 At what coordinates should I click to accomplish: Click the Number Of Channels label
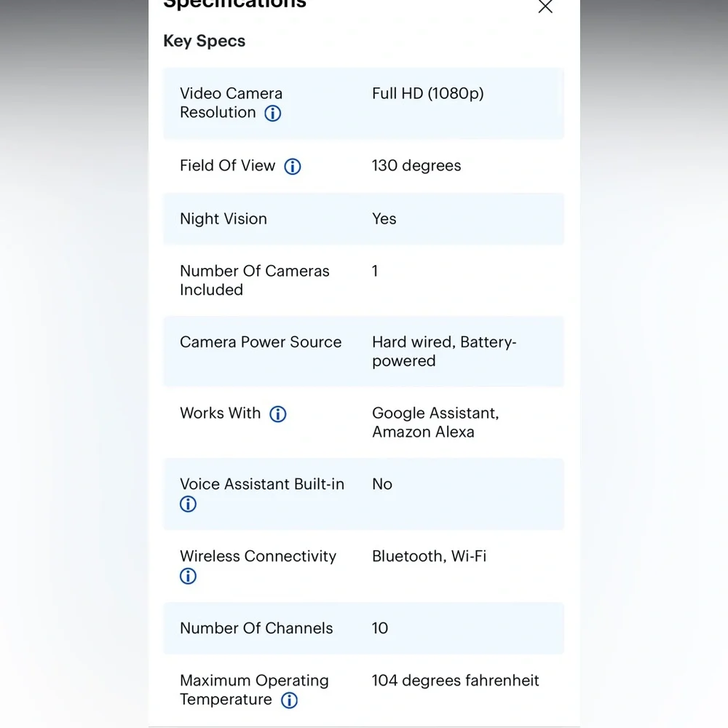(x=256, y=628)
